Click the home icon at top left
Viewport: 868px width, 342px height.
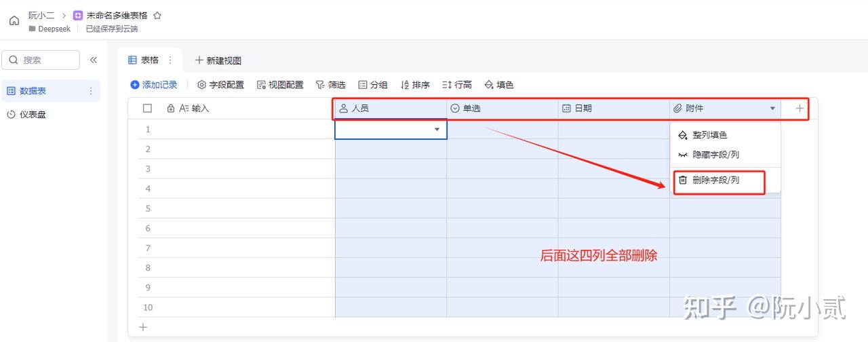(14, 20)
